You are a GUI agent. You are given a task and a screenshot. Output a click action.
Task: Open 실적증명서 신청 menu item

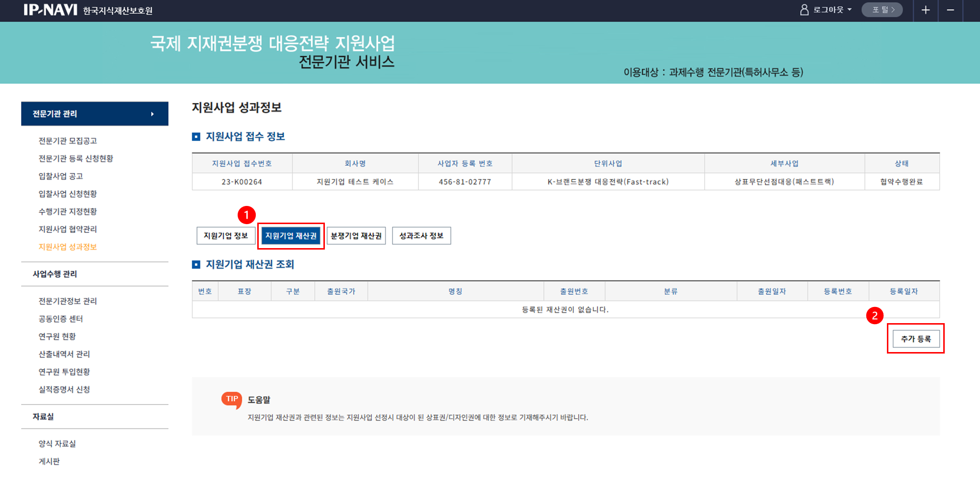(64, 390)
